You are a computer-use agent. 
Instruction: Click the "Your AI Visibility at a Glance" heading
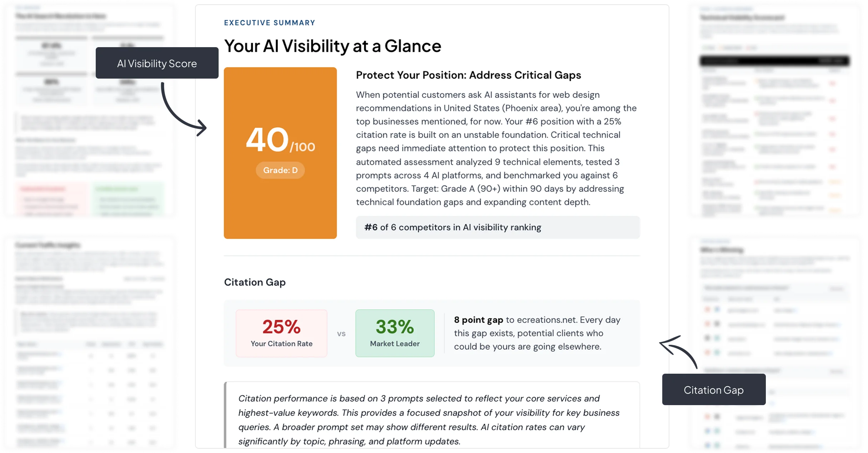[332, 46]
